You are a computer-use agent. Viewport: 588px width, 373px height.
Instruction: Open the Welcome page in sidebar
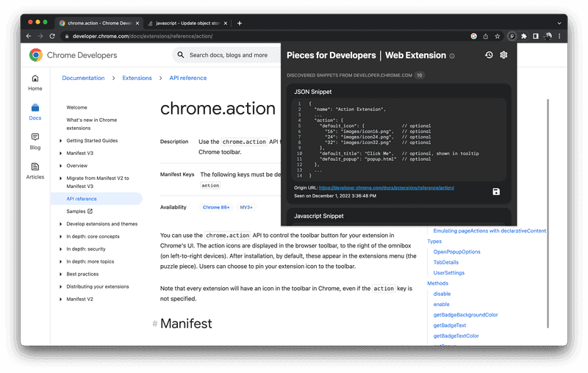77,107
